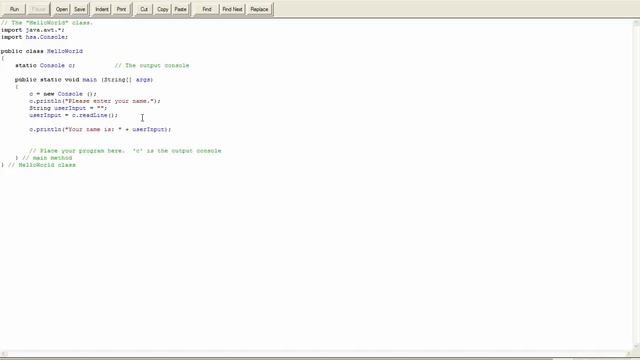Click the 'userInput = c.readLine();' line

(x=73, y=115)
